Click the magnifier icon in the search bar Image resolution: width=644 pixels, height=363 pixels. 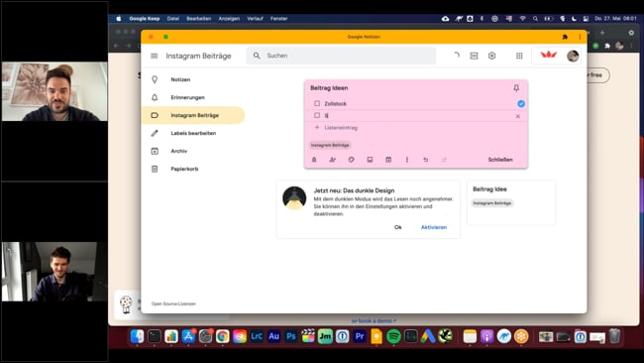tap(257, 56)
